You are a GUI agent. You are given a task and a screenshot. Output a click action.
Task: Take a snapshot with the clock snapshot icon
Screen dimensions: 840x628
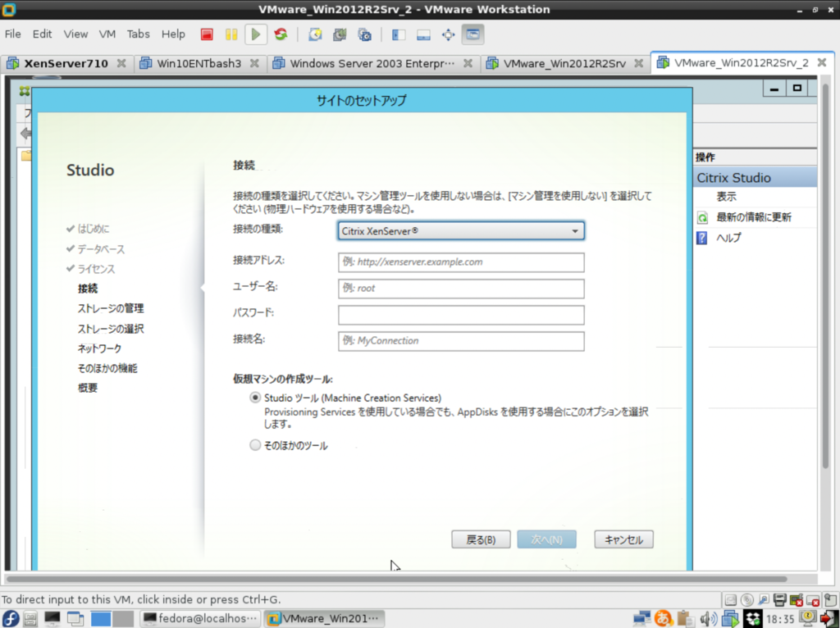(315, 34)
